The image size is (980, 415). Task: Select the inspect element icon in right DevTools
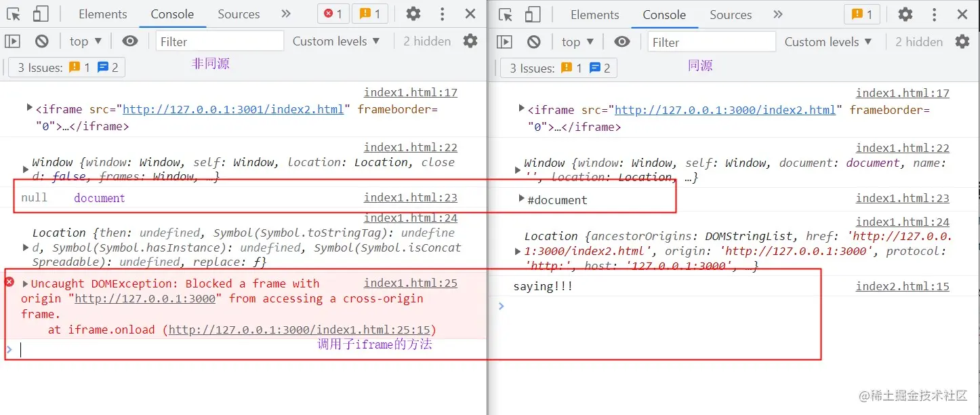pos(506,14)
